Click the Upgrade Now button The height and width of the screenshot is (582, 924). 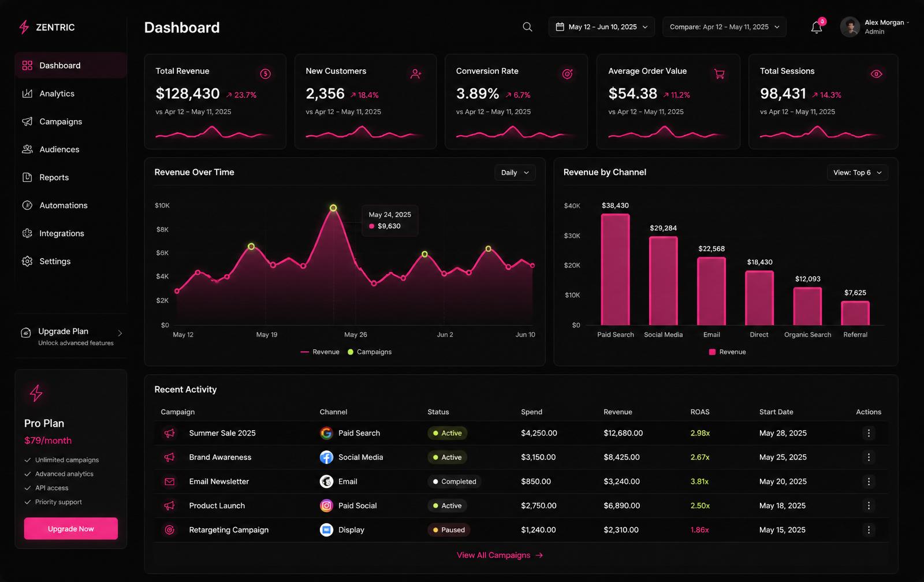[x=71, y=529]
